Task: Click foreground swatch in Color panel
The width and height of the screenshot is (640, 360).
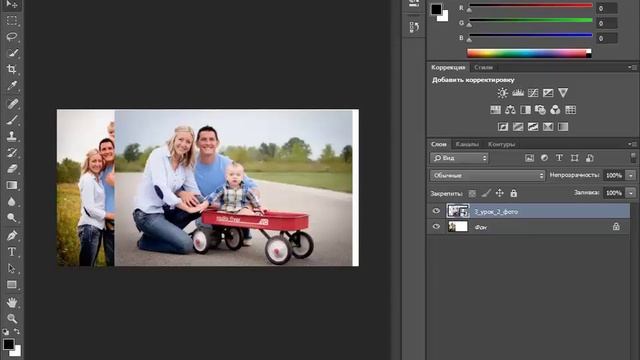Action: click(436, 9)
